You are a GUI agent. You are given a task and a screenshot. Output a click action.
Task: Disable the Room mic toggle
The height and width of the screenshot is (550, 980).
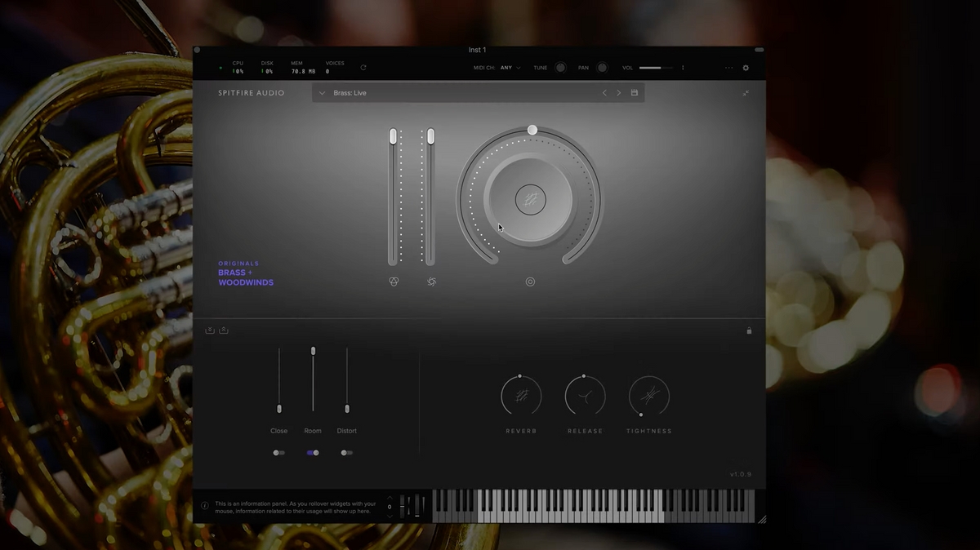click(313, 452)
